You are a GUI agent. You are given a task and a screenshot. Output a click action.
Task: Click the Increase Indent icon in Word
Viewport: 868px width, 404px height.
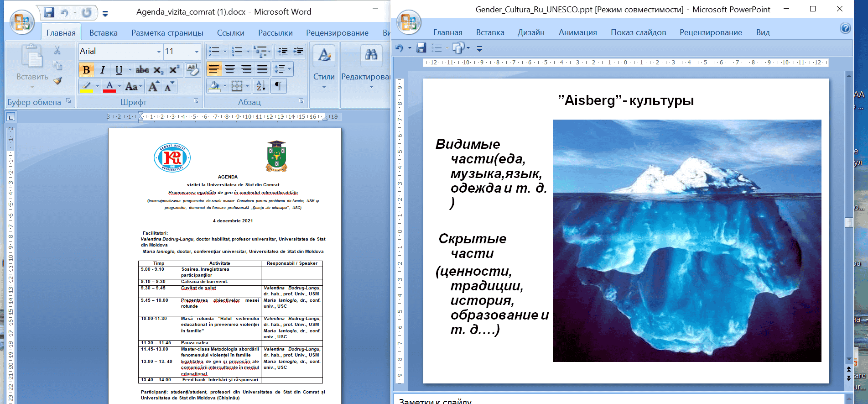[x=298, y=52]
